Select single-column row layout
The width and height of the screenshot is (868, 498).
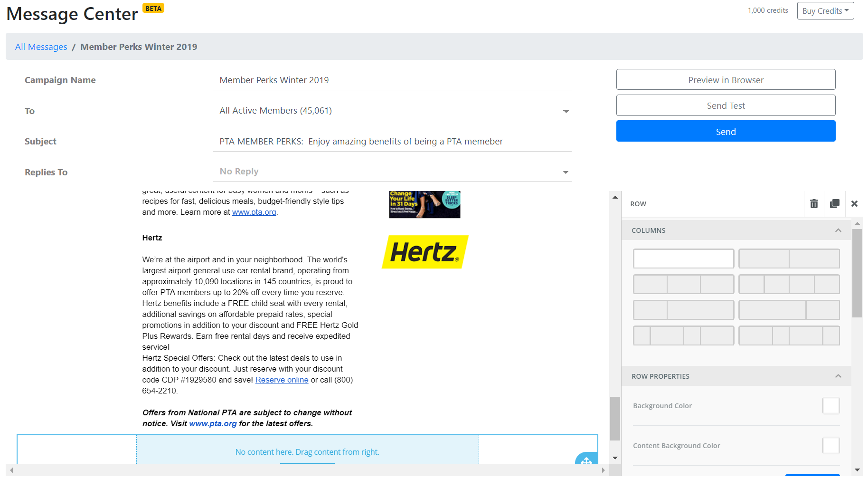[683, 259]
